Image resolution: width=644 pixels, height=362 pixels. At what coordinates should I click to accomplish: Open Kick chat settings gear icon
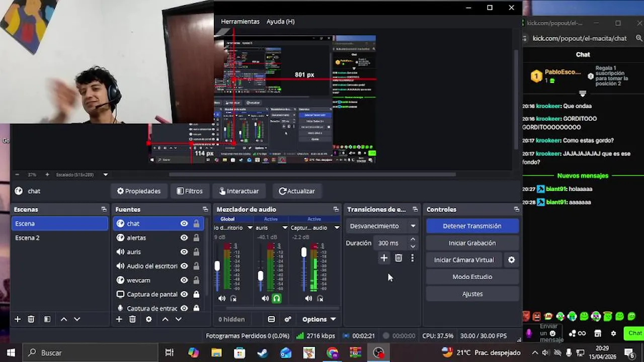pos(613,333)
